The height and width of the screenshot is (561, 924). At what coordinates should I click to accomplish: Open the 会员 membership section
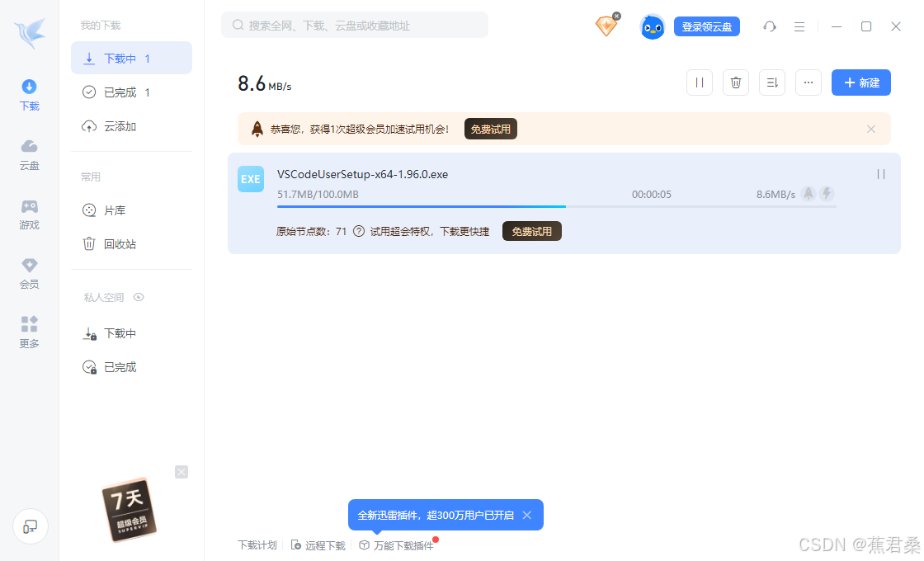tap(30, 273)
